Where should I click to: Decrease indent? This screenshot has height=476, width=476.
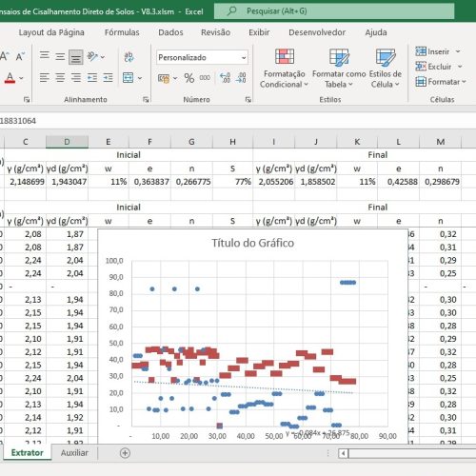pyautogui.click(x=92, y=78)
